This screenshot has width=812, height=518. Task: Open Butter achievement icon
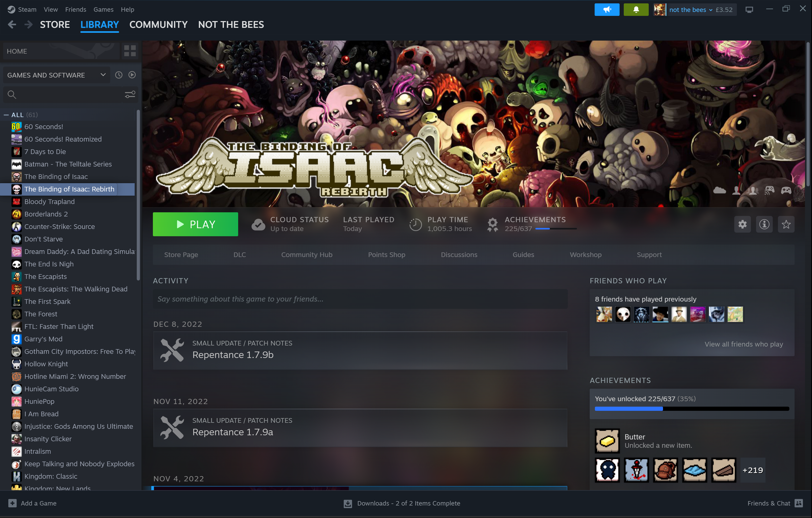(x=607, y=441)
